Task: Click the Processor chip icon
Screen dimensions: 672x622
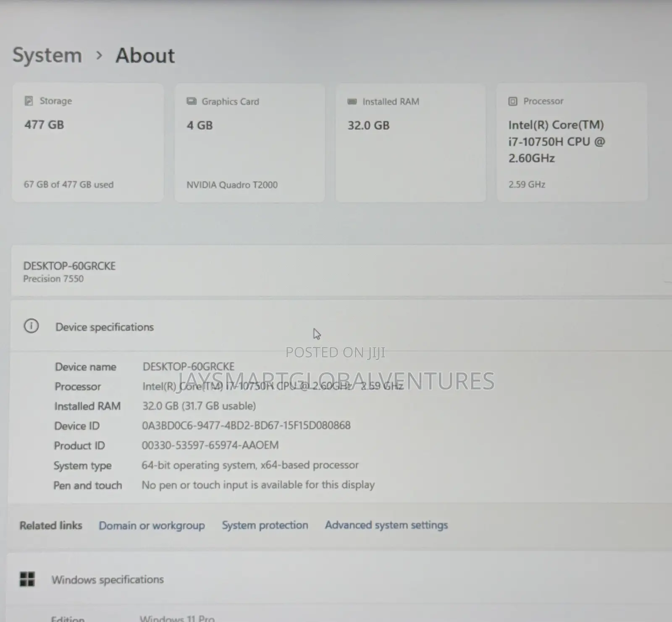Action: click(512, 101)
